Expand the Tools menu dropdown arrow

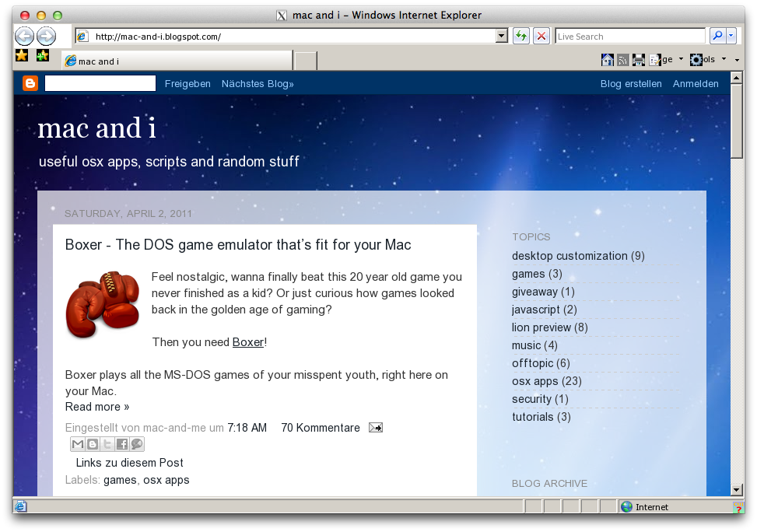point(724,59)
